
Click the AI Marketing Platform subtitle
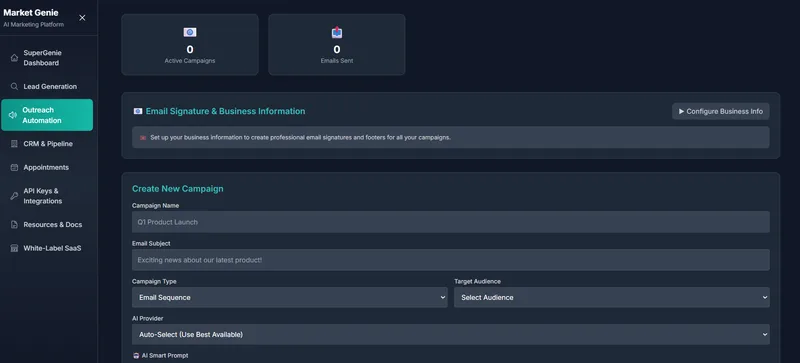click(x=34, y=25)
